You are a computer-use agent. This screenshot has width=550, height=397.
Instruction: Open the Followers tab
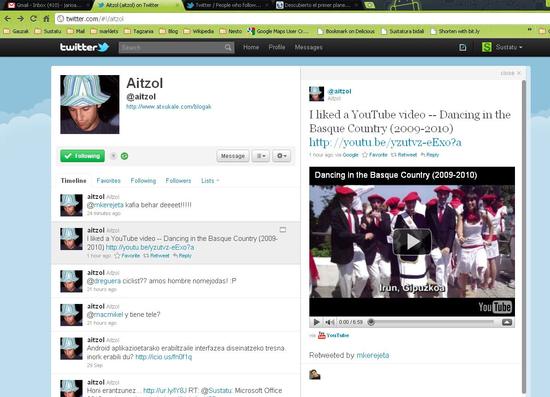(178, 181)
